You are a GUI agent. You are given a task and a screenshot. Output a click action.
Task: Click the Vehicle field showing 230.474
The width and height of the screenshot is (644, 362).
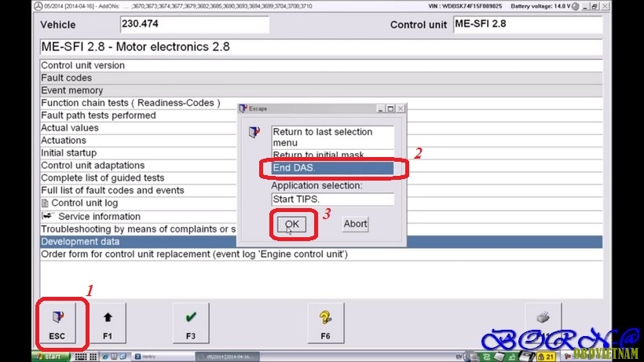click(x=195, y=24)
